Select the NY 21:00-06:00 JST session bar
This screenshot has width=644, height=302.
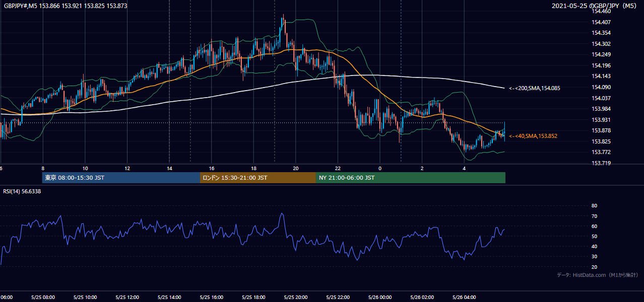click(411, 178)
